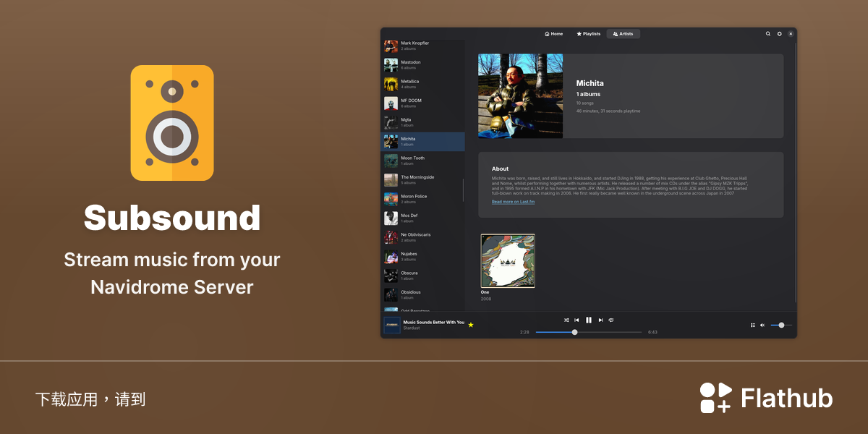Close the Subsound window
This screenshot has width=868, height=434.
point(791,34)
